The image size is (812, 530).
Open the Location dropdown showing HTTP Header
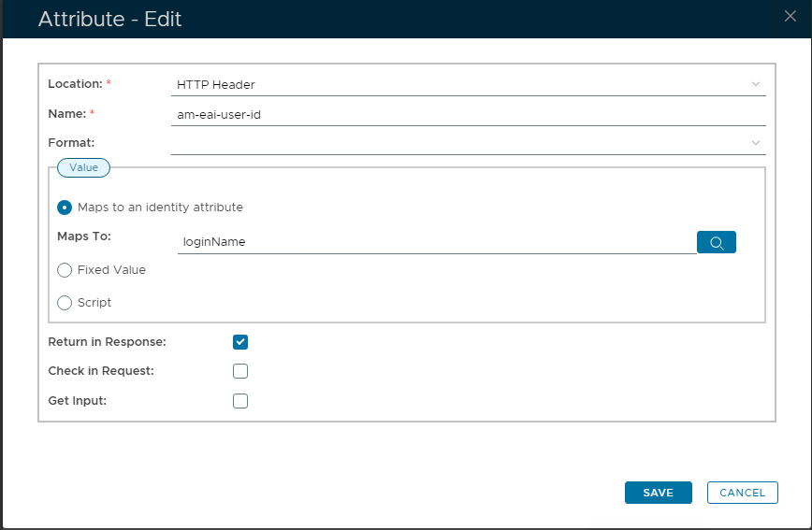click(x=468, y=85)
